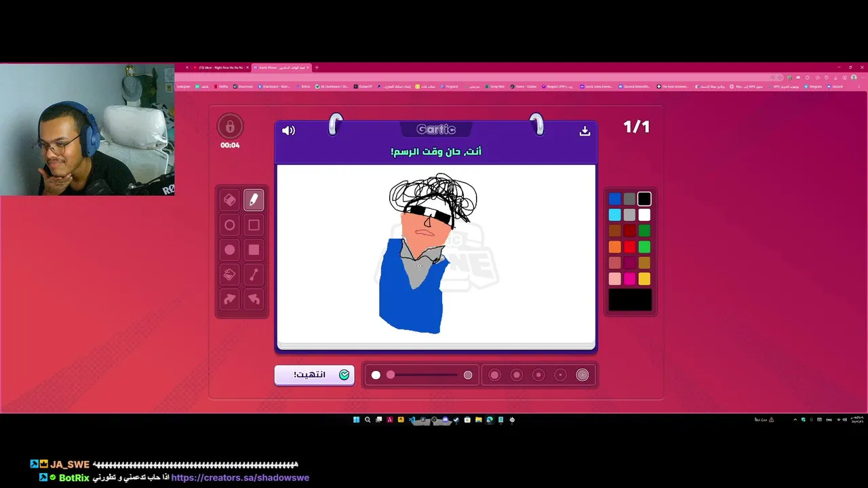This screenshot has width=868, height=488.
Task: Open File Explorer from the taskbar
Action: click(478, 420)
